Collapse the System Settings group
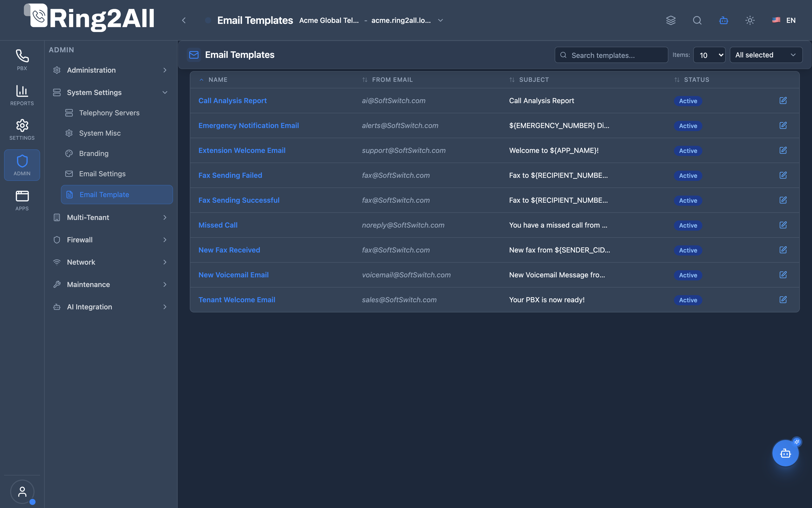The width and height of the screenshot is (812, 508). [x=110, y=92]
